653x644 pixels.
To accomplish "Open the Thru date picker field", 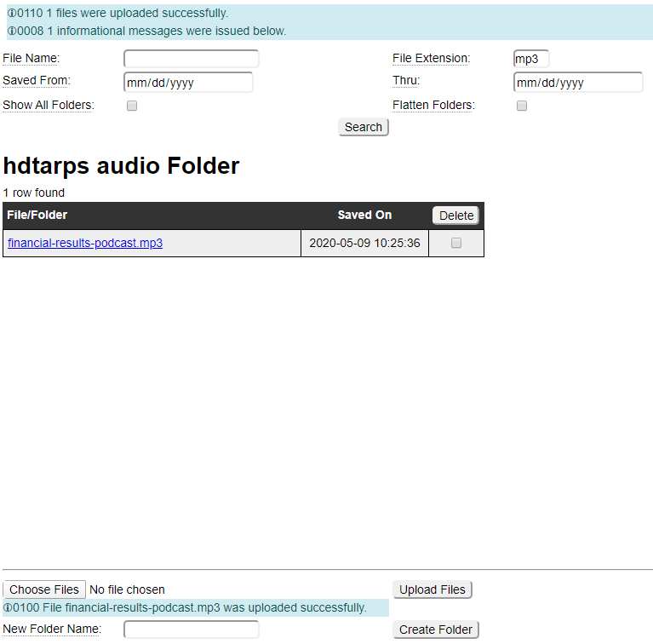I will click(x=578, y=83).
